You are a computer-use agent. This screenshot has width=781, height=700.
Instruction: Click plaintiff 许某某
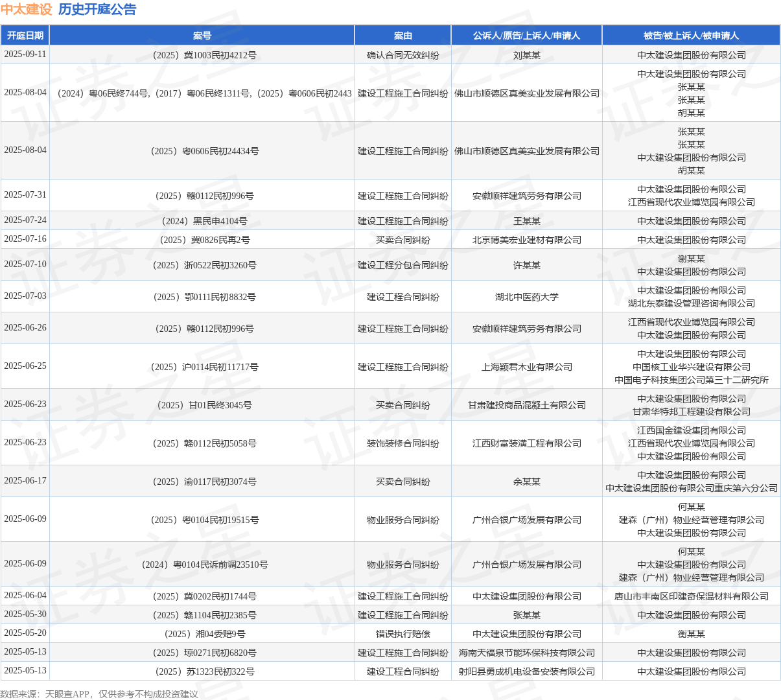pyautogui.click(x=527, y=265)
